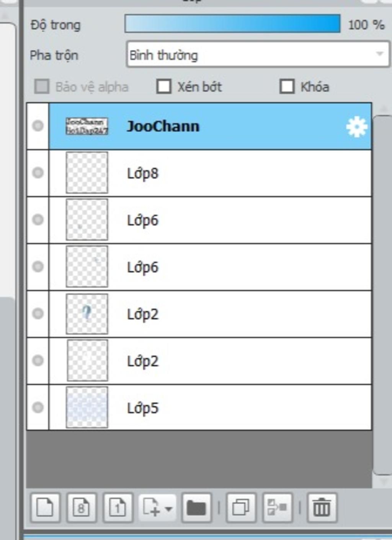Enable the Xén bớt clipping checkbox
The image size is (392, 540).
[x=164, y=87]
